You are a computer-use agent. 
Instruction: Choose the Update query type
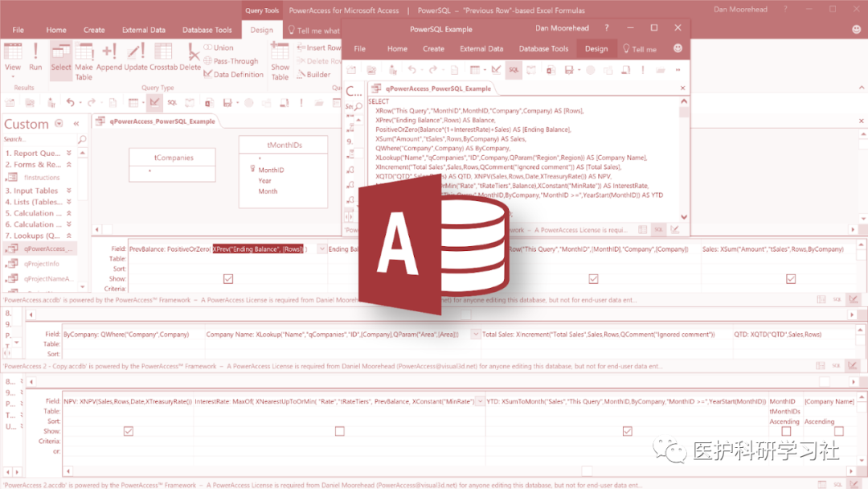click(136, 57)
